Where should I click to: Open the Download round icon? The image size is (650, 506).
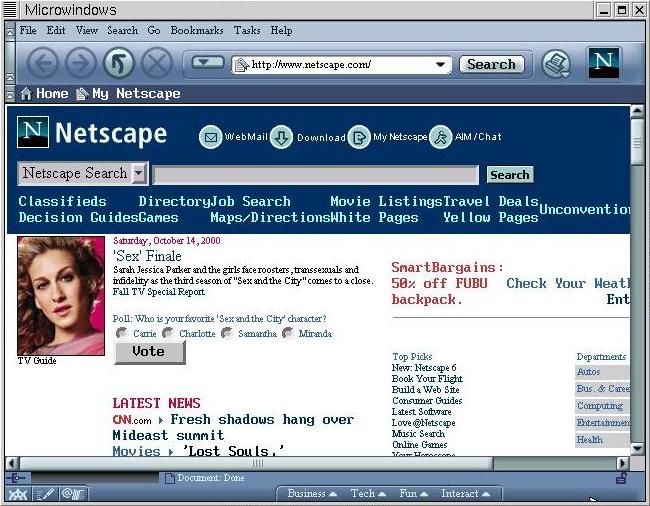[281, 137]
